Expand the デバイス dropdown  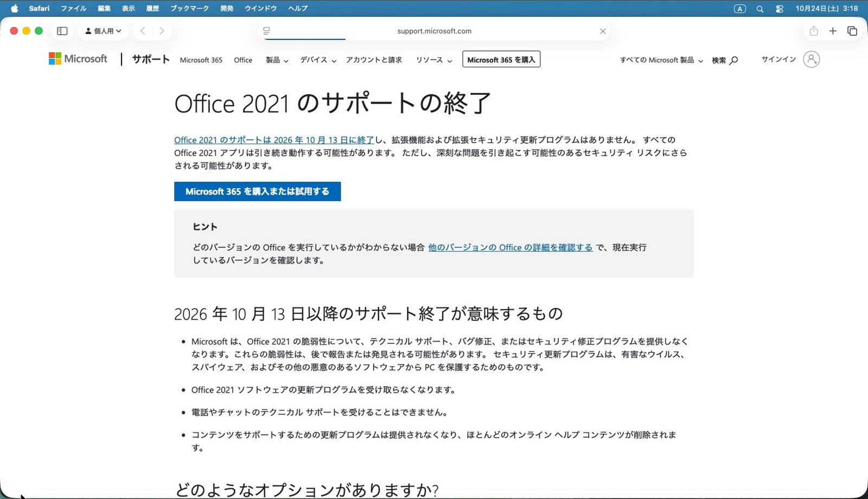click(x=318, y=60)
